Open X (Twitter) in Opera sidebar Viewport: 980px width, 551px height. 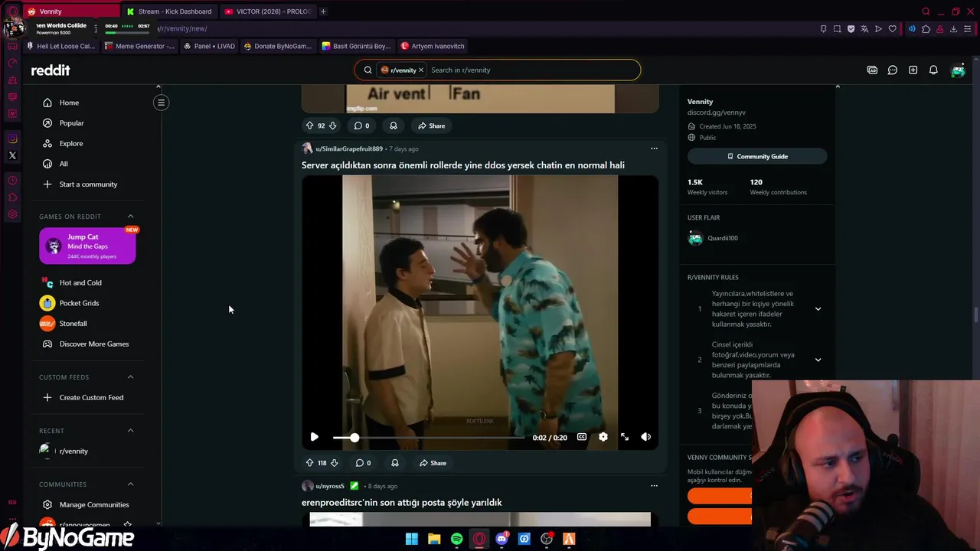tap(12, 155)
